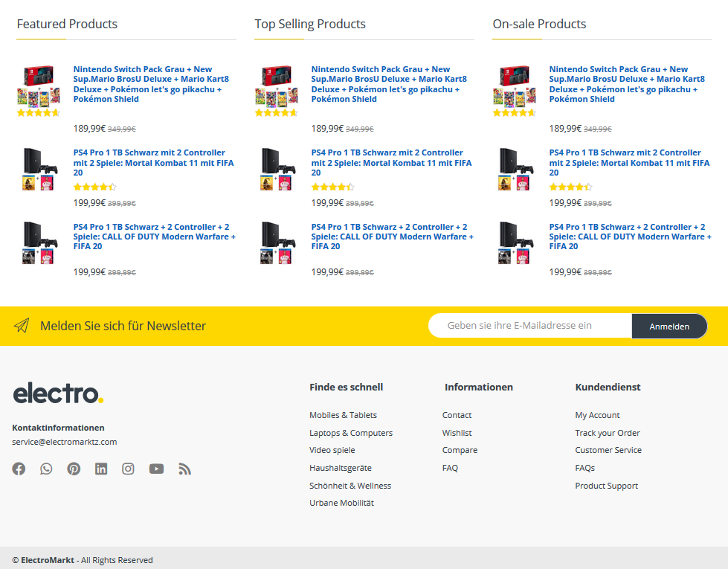
Task: Focus the E-Mailadresse newsletter input field
Action: [529, 326]
